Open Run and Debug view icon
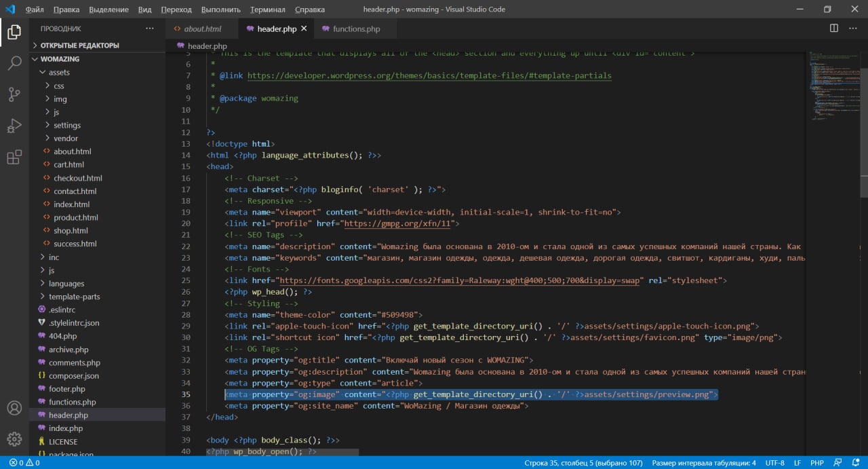This screenshot has height=469, width=868. 14,126
